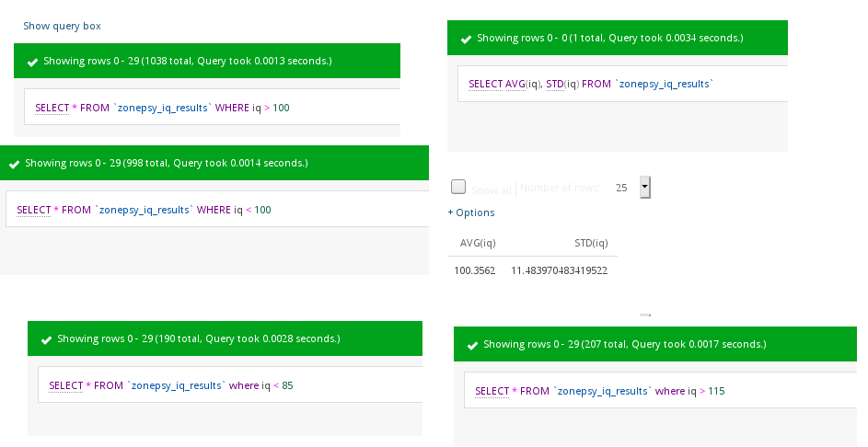Sort by the STD(iq) column header
868x447 pixels.
tap(590, 243)
